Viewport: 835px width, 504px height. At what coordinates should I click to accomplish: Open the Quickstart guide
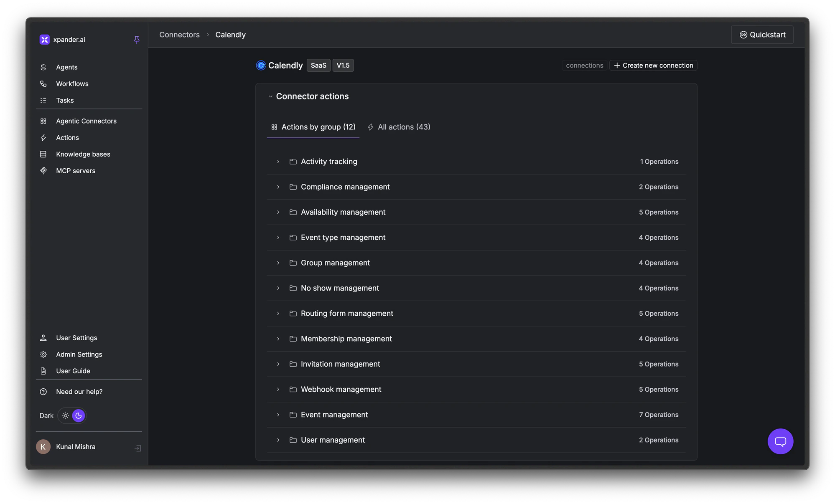(762, 35)
